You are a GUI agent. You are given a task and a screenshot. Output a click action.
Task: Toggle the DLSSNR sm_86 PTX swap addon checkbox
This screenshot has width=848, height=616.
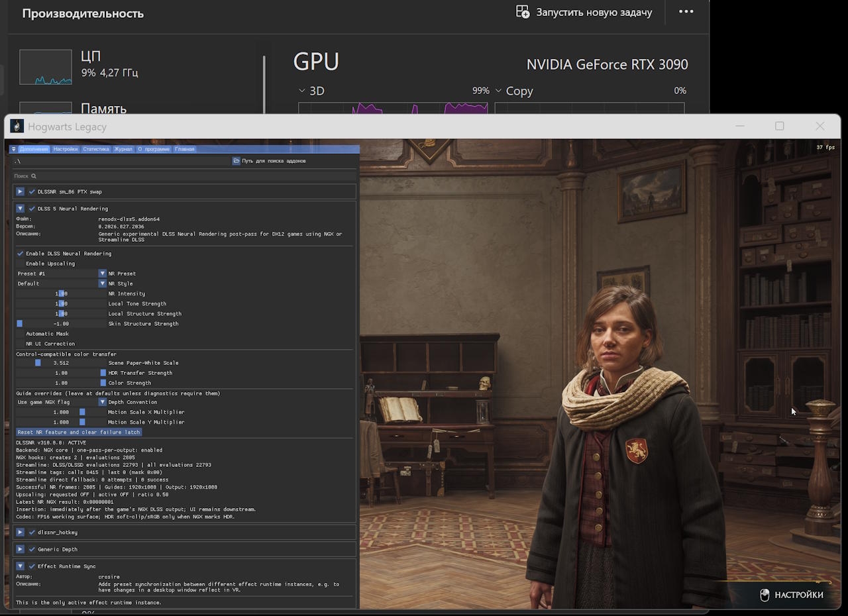32,191
